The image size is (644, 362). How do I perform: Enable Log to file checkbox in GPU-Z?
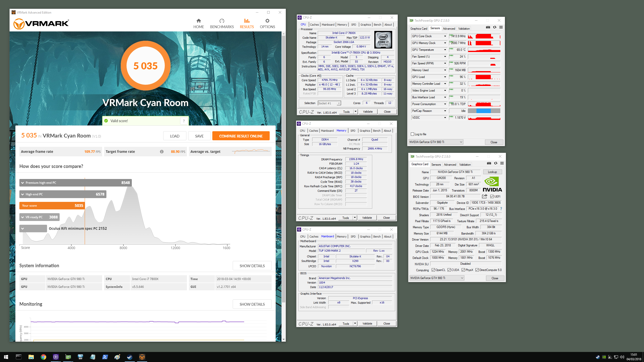412,134
